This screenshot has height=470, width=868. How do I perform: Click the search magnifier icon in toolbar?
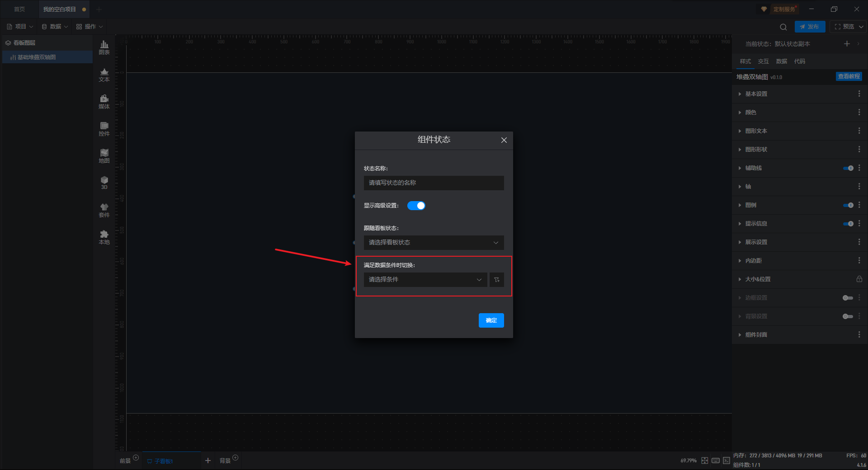(x=783, y=27)
